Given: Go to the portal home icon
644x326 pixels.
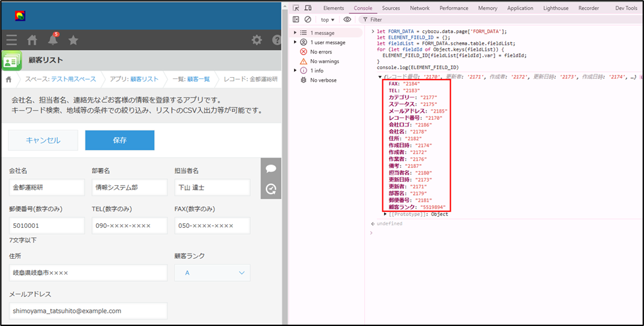Looking at the screenshot, I should coord(32,40).
